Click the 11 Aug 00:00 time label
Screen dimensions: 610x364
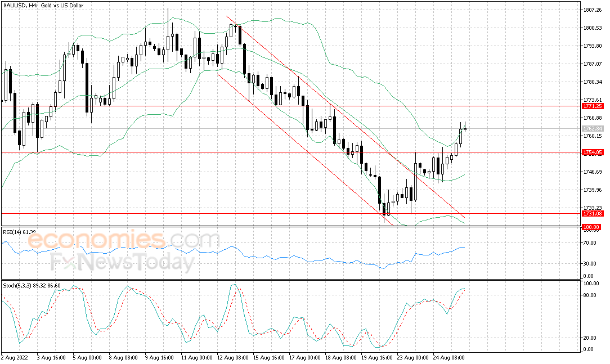click(196, 358)
